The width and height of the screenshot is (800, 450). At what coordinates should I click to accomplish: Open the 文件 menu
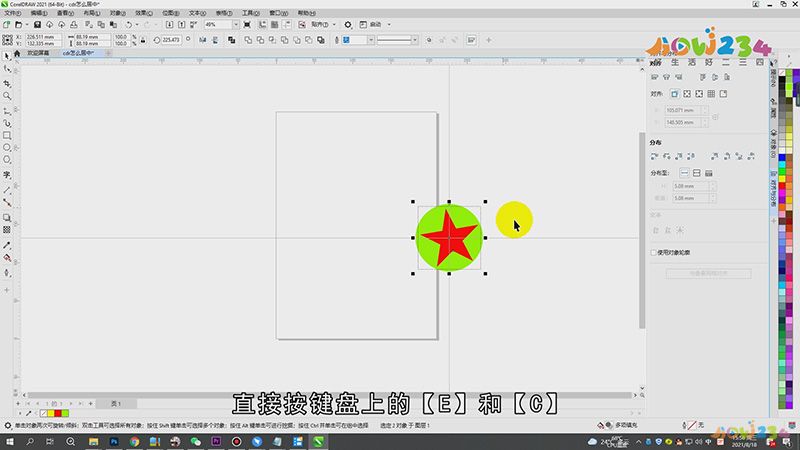(12, 13)
